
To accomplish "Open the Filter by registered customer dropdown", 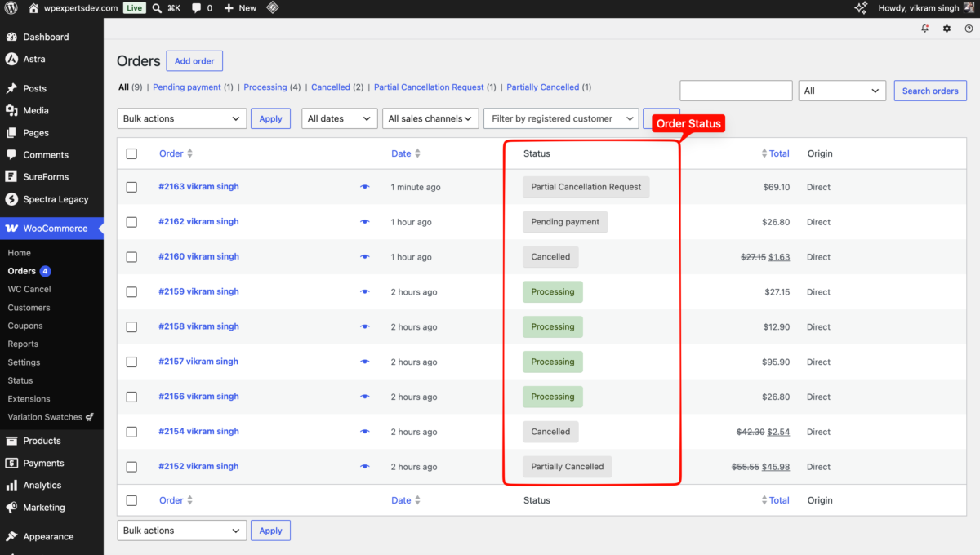I will coord(561,118).
